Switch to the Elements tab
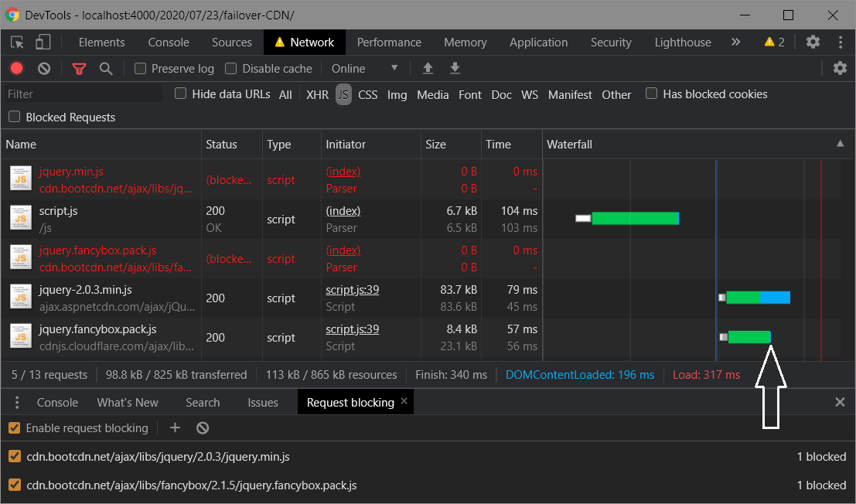Viewport: 856px width, 504px height. pos(101,43)
